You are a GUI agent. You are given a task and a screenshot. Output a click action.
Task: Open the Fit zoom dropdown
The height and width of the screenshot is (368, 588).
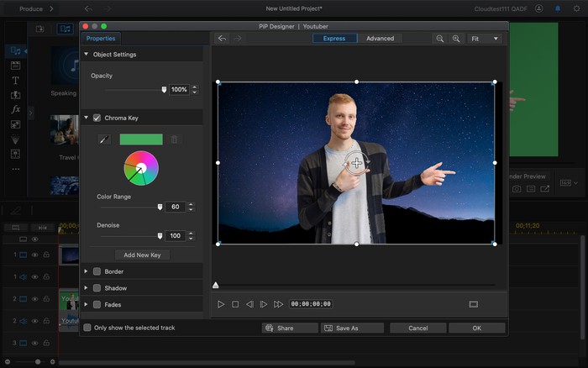pos(486,39)
